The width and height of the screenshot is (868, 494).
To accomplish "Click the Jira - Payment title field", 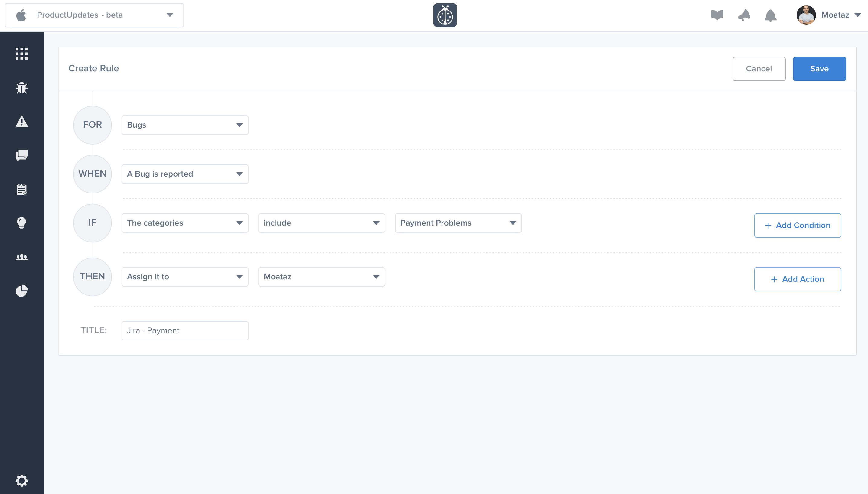I will coord(185,330).
